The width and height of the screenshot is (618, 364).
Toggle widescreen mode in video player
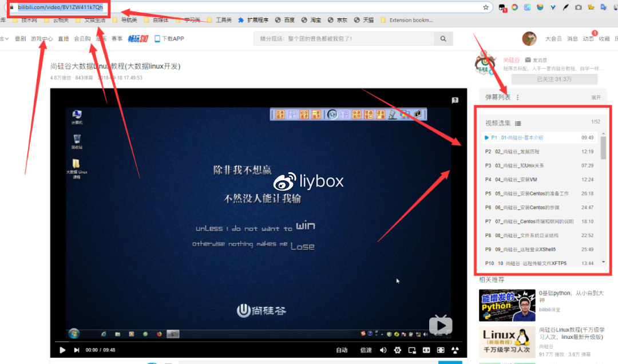[x=426, y=350]
